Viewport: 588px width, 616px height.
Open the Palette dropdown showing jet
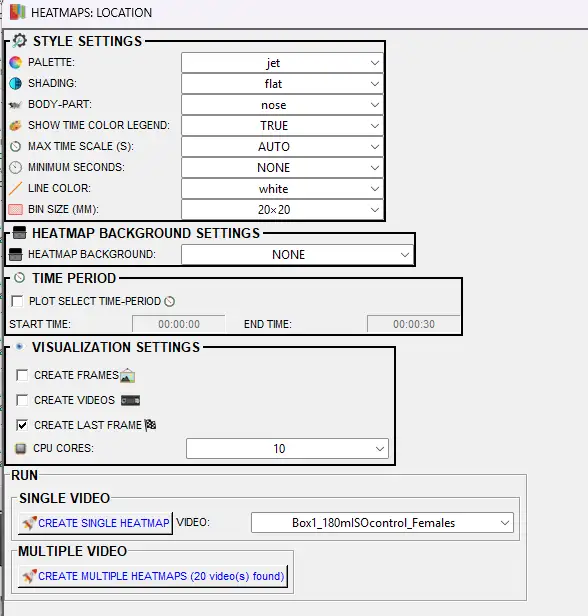282,63
